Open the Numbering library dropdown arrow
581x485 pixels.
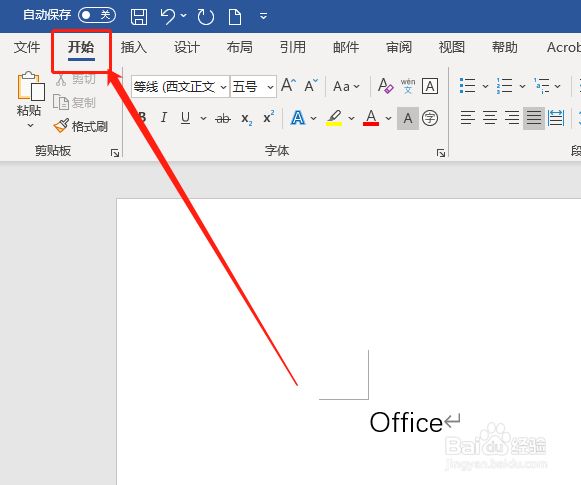(x=522, y=86)
